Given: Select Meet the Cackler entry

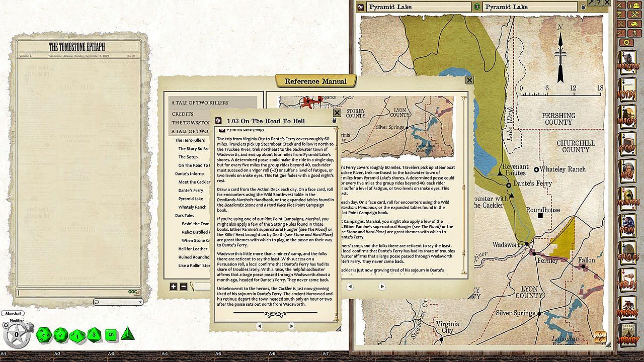Looking at the screenshot, I should coord(194,182).
